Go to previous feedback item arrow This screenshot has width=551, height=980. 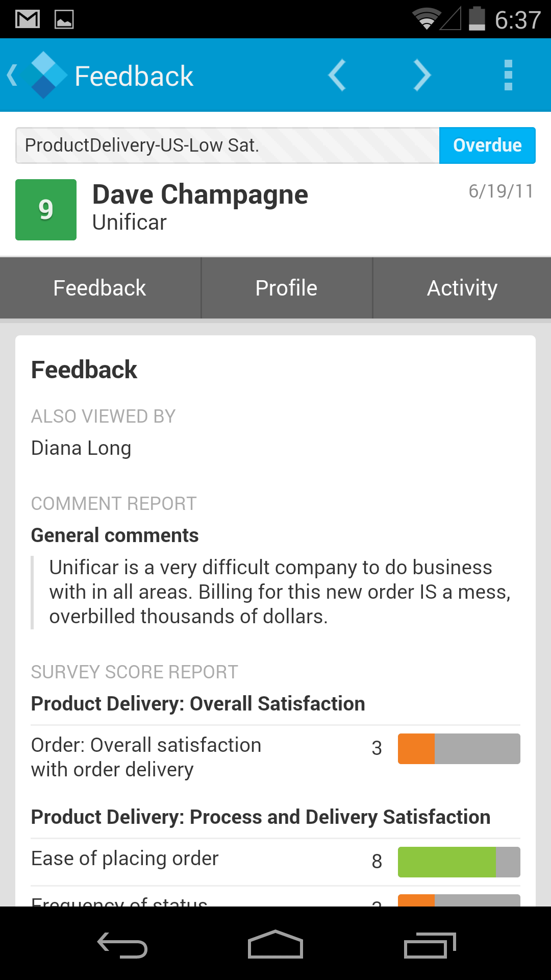point(337,75)
